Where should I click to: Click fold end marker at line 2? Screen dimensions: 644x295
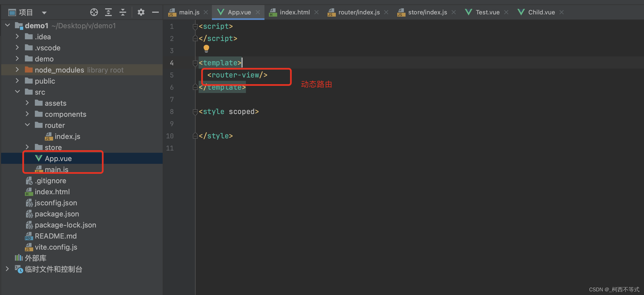click(x=195, y=39)
